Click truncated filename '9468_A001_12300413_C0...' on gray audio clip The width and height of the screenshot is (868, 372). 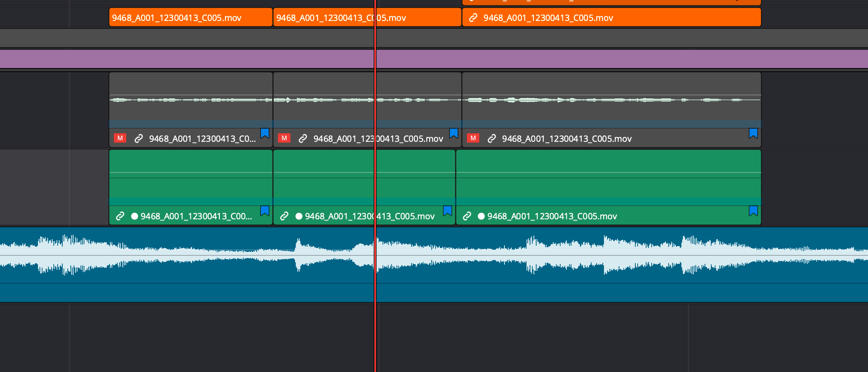202,139
